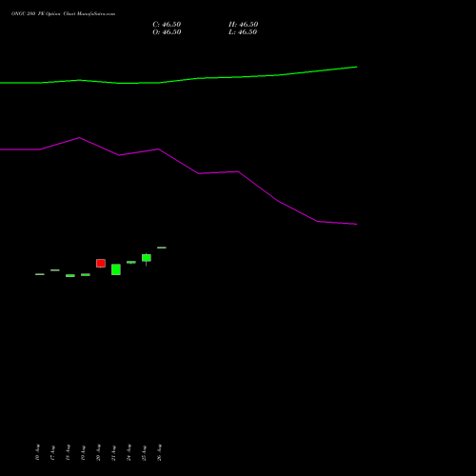The height and width of the screenshot is (476, 476).
Task: Click the 26 Aug date label
Action: click(x=159, y=452)
